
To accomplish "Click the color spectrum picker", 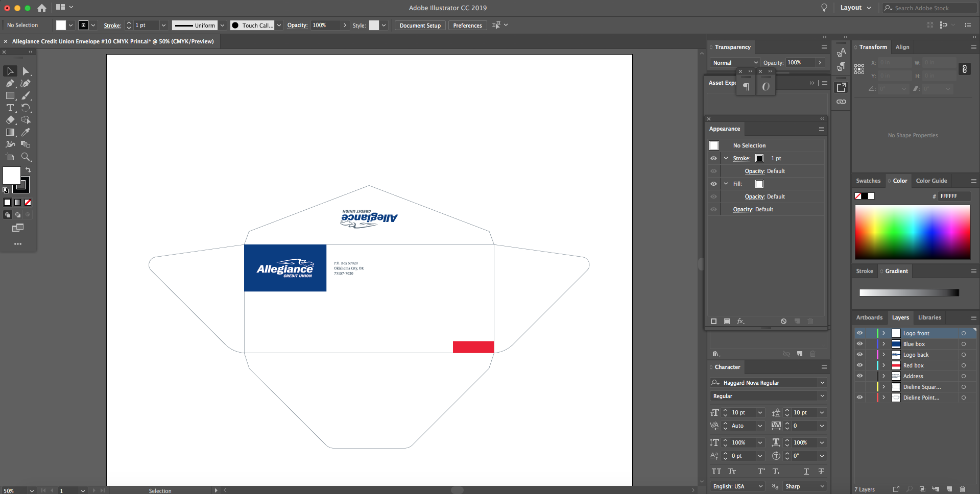I will click(913, 232).
